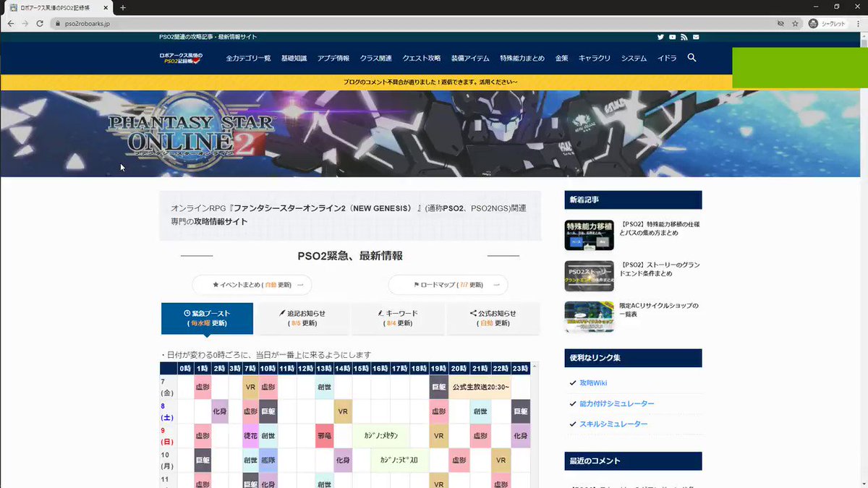Click the browser back arrow
This screenshot has height=488, width=868.
[x=11, y=23]
